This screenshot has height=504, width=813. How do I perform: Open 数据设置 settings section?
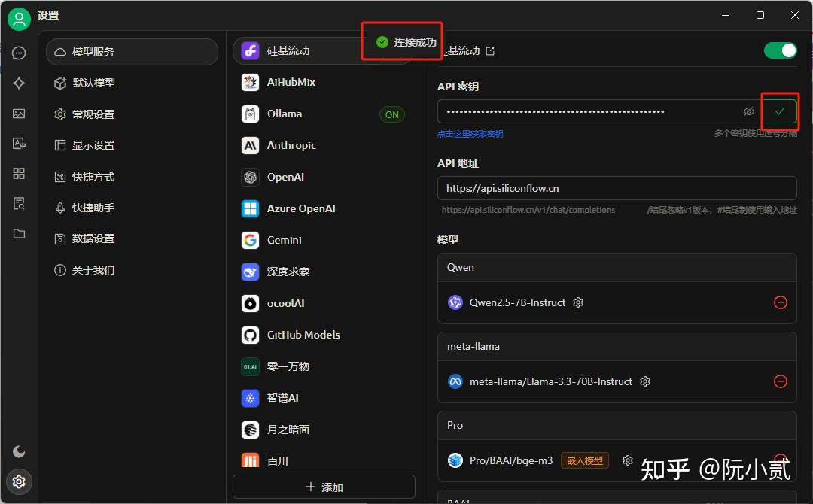pyautogui.click(x=132, y=238)
